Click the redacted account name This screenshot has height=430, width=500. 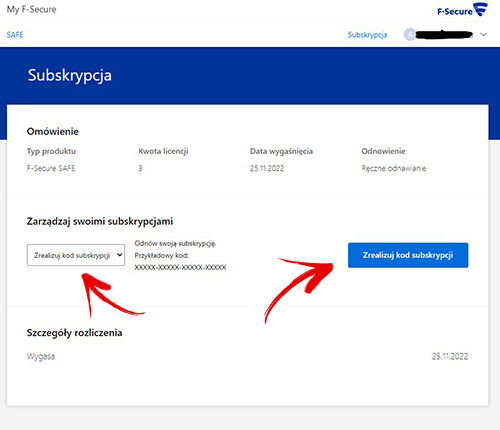[444, 34]
